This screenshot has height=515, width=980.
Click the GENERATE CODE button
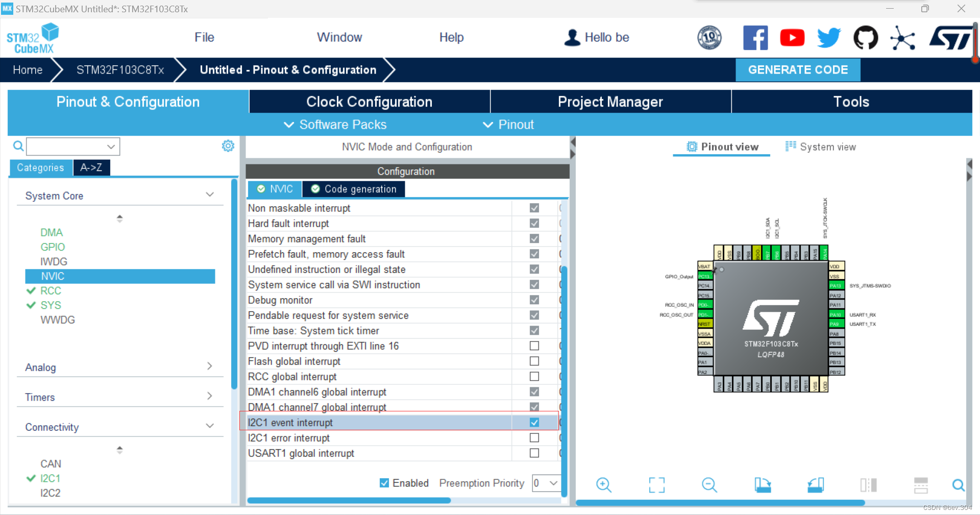click(x=798, y=70)
